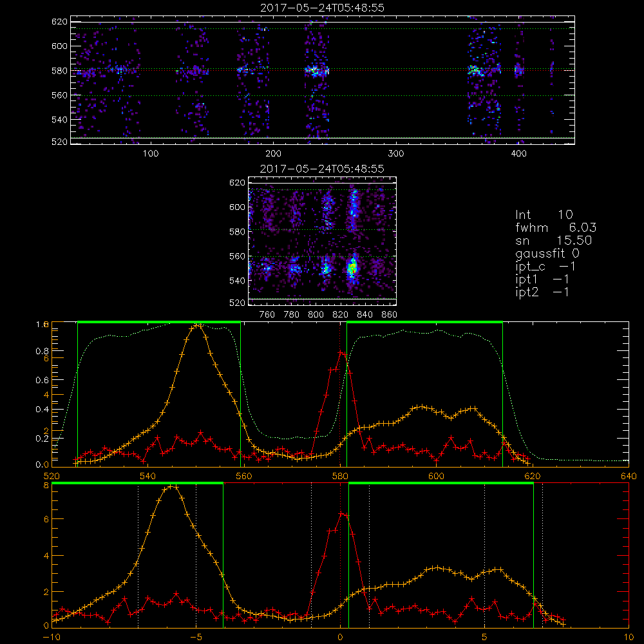644x644 pixels.
Task: Click y-axis label 600 of top spectrogram
Action: (59, 46)
